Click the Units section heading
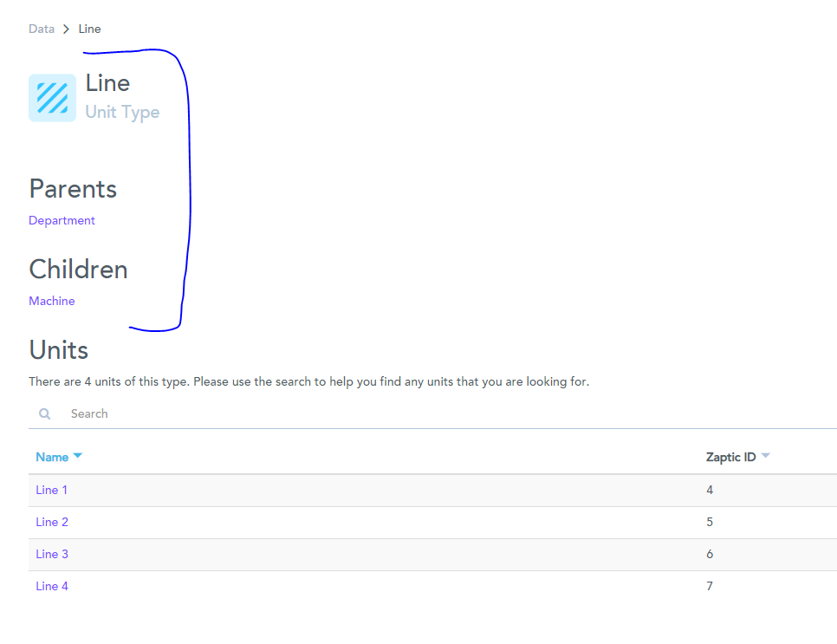The width and height of the screenshot is (837, 644). click(x=59, y=350)
